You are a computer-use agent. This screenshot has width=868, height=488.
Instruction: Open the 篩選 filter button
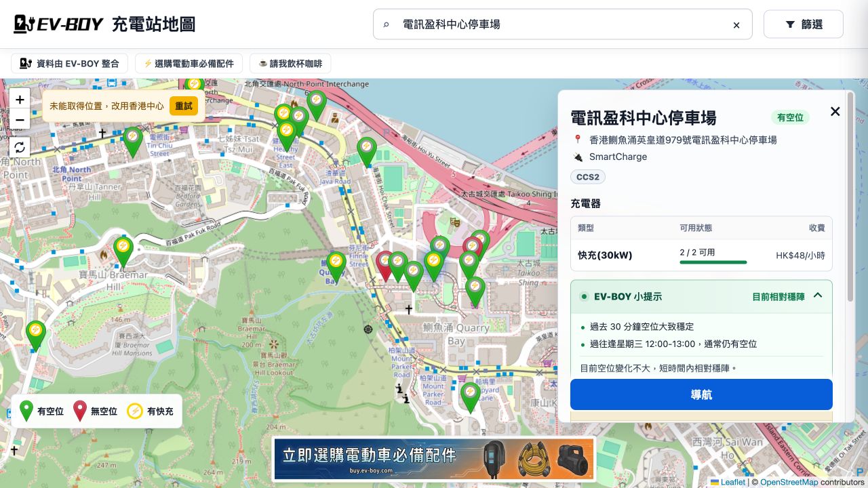point(804,24)
